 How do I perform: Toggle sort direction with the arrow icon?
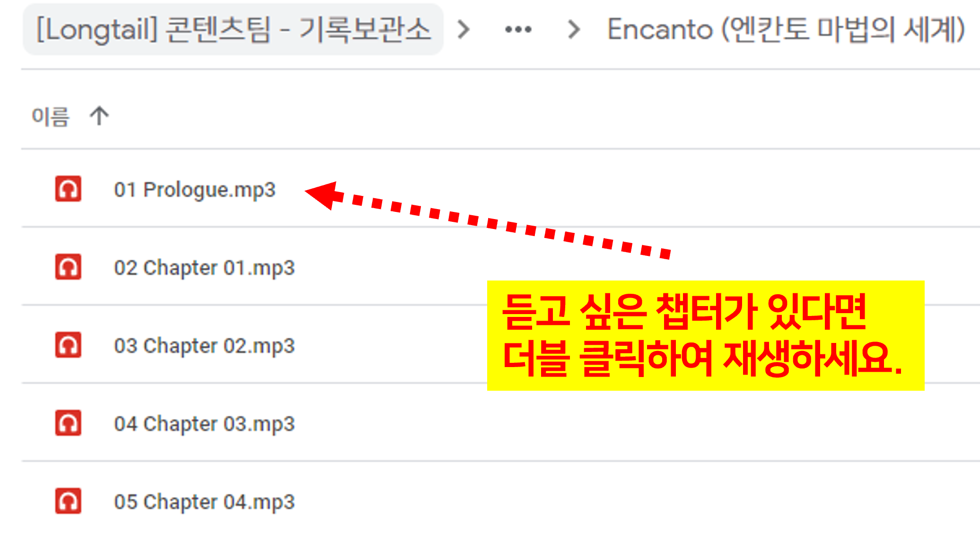99,116
